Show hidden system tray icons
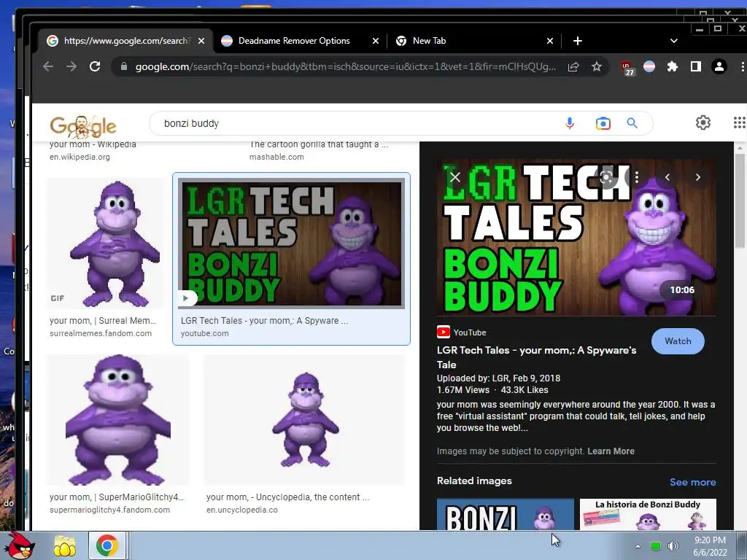Viewport: 747px width, 560px height. pos(638,546)
